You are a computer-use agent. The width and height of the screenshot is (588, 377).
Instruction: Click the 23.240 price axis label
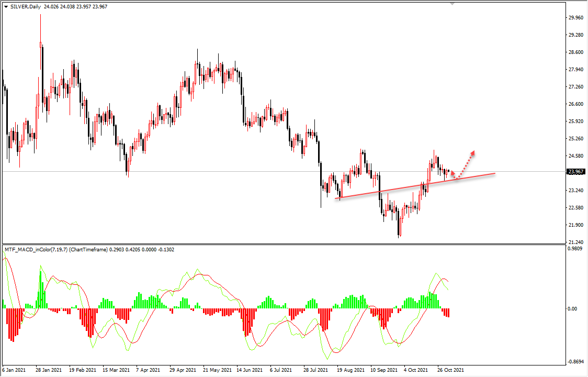(576, 191)
